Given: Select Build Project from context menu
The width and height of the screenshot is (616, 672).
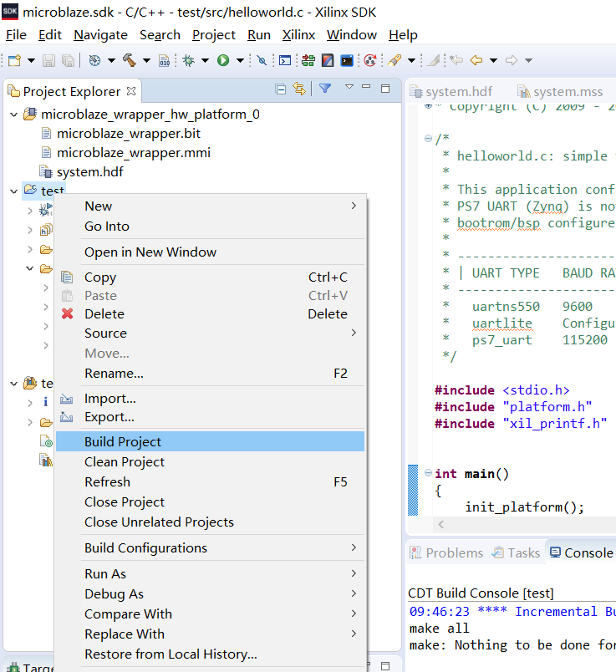Looking at the screenshot, I should (123, 442).
